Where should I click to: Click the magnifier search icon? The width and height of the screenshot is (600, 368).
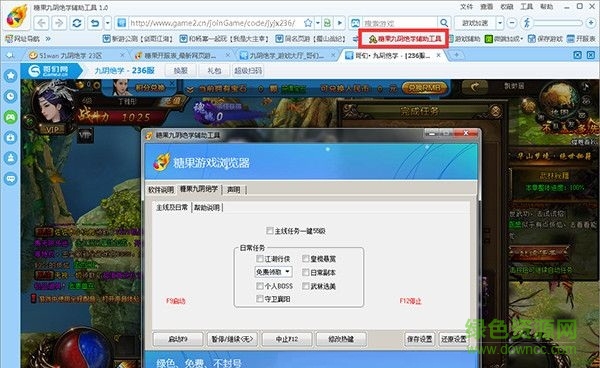[443, 23]
